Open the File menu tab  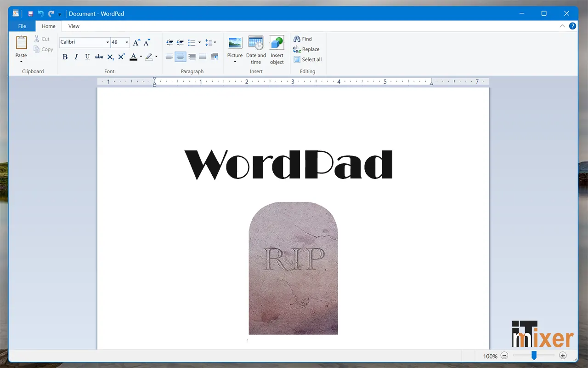pos(22,26)
